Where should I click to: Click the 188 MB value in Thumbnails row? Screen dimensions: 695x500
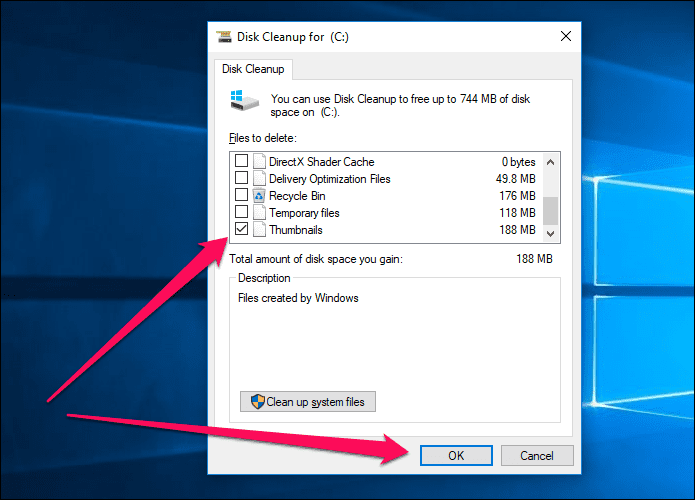pyautogui.click(x=517, y=230)
